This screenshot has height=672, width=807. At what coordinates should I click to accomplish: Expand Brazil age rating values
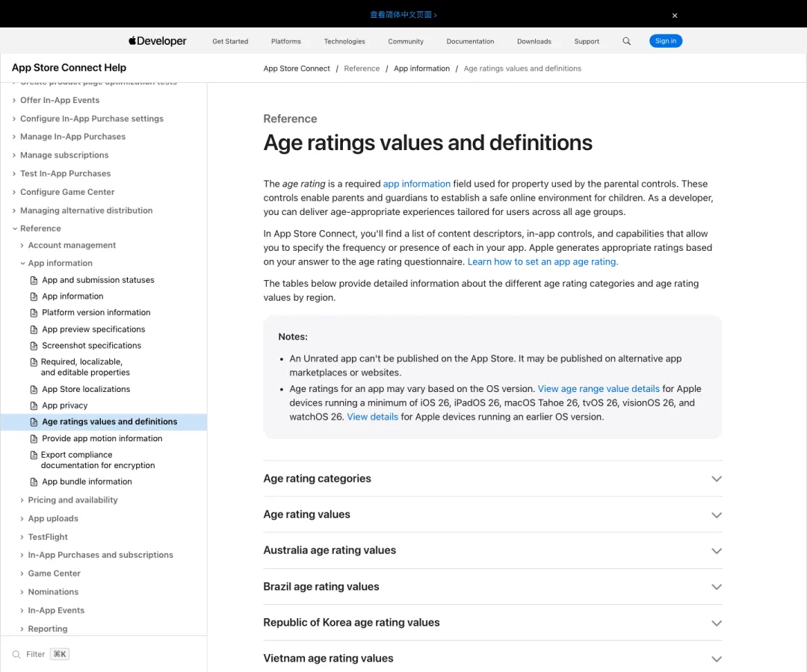(x=492, y=587)
